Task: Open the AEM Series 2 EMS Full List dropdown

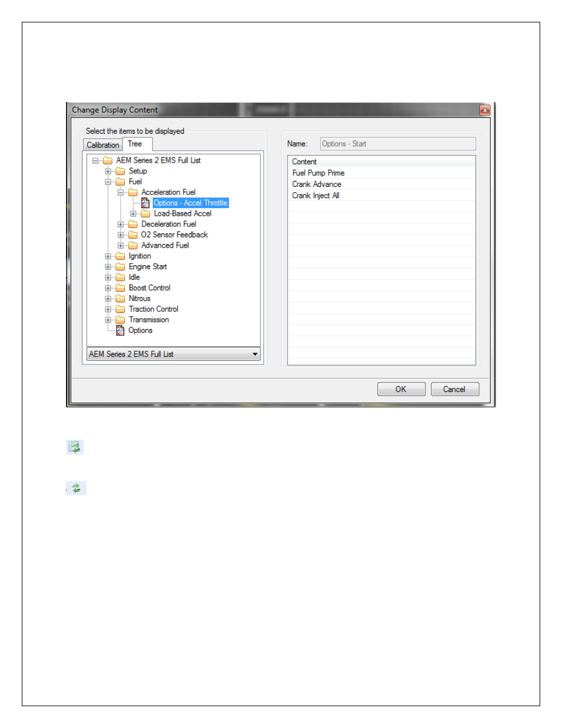Action: click(x=174, y=354)
